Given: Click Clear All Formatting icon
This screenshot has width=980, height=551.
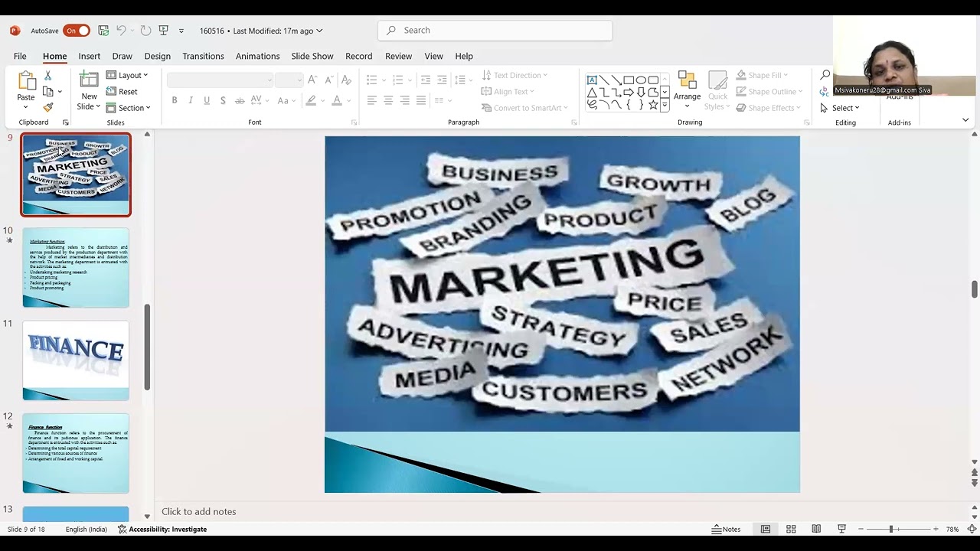Looking at the screenshot, I should pos(346,80).
